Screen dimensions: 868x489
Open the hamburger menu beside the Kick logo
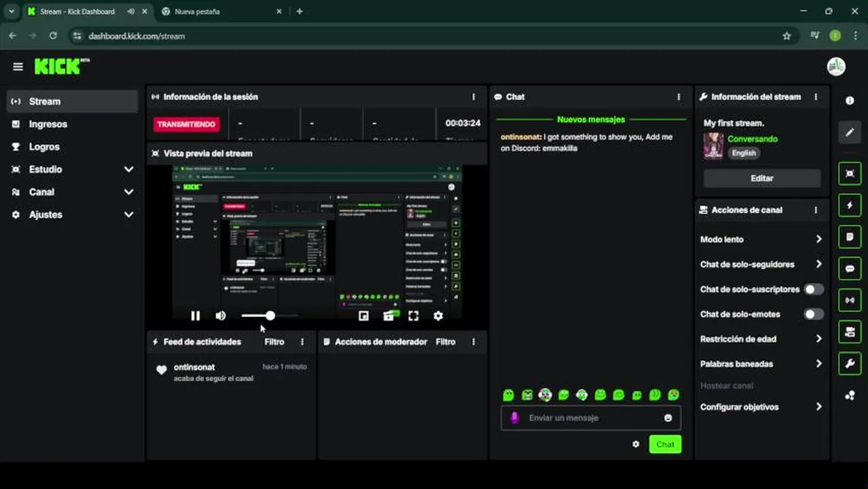tap(18, 67)
